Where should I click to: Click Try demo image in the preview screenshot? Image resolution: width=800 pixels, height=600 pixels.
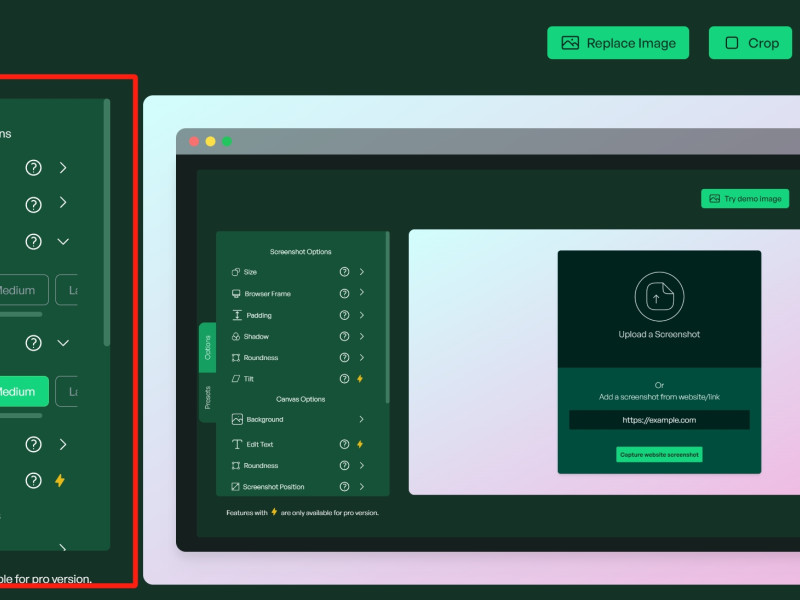click(x=745, y=198)
